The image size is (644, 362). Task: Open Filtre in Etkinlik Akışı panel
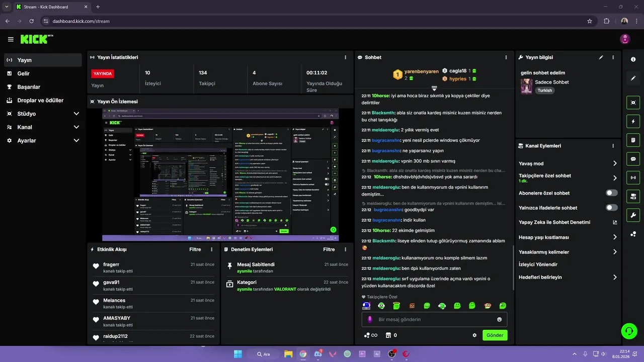(195, 249)
